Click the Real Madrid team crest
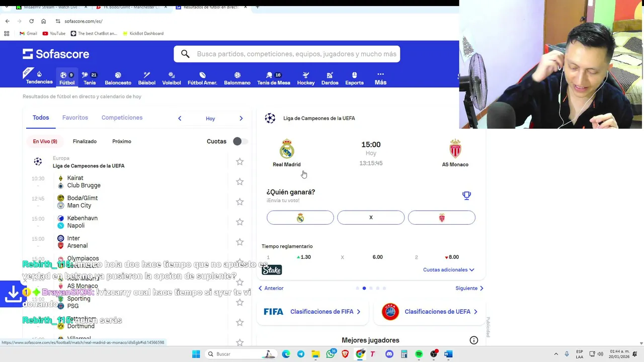 point(287,149)
